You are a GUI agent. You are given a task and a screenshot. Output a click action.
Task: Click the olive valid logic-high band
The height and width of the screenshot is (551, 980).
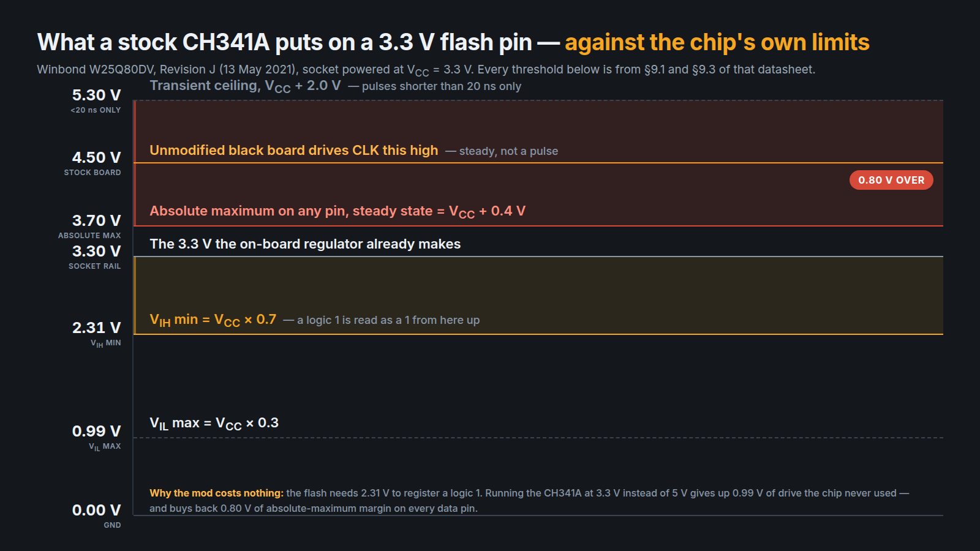coord(538,295)
